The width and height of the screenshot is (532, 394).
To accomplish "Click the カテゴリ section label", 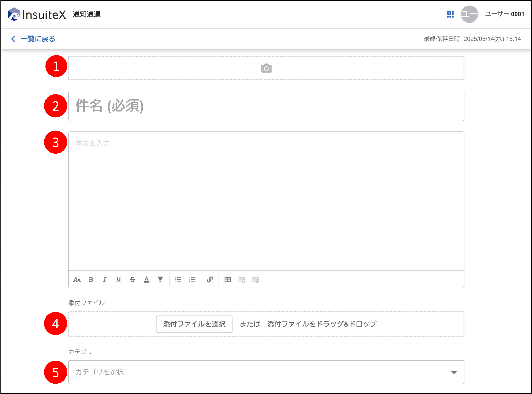I will 80,352.
